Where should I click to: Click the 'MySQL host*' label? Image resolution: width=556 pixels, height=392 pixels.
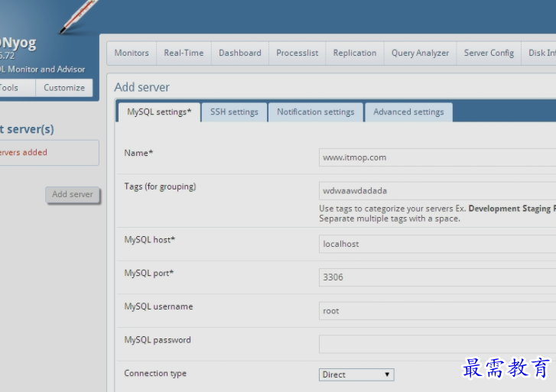pyautogui.click(x=150, y=240)
